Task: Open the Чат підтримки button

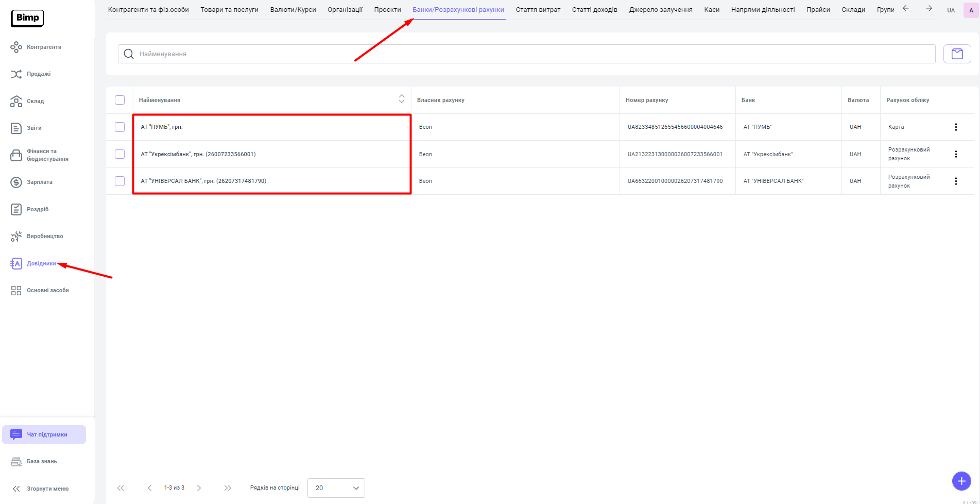Action: point(44,434)
